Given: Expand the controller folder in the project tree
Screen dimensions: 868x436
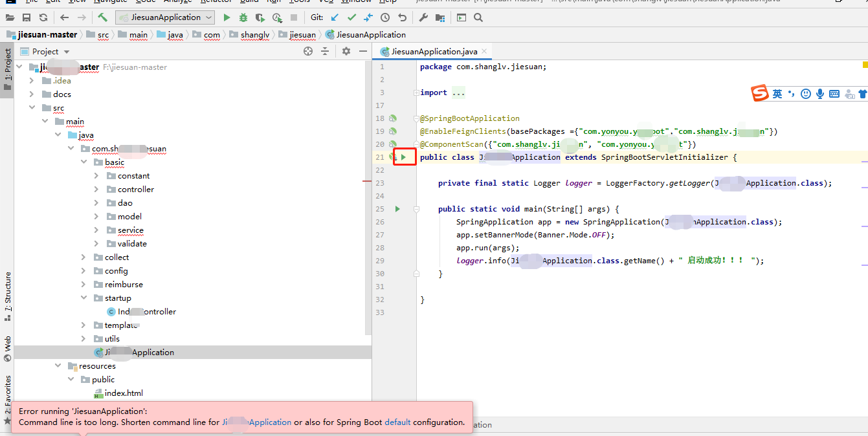Looking at the screenshot, I should [x=95, y=189].
